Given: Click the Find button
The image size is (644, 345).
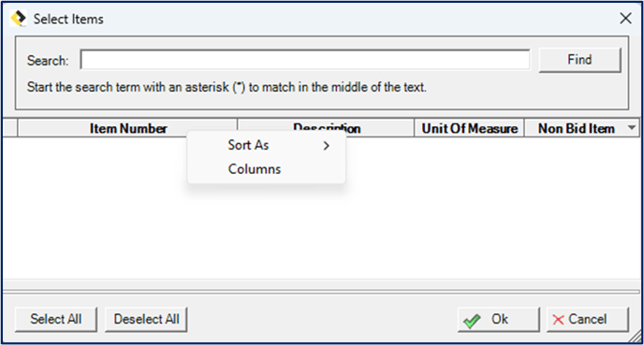Looking at the screenshot, I should [x=579, y=60].
